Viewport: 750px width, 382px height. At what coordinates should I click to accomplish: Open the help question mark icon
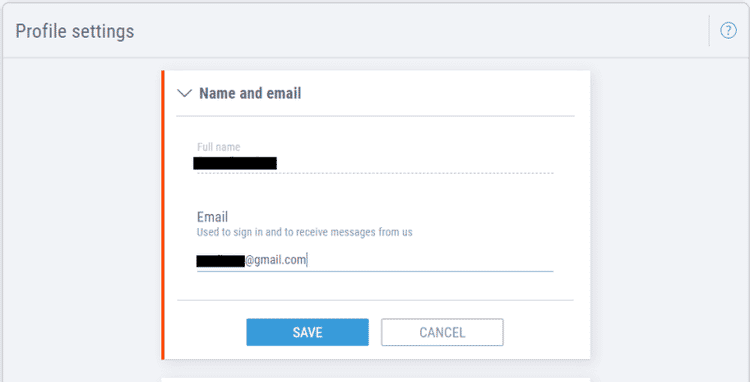pos(728,31)
